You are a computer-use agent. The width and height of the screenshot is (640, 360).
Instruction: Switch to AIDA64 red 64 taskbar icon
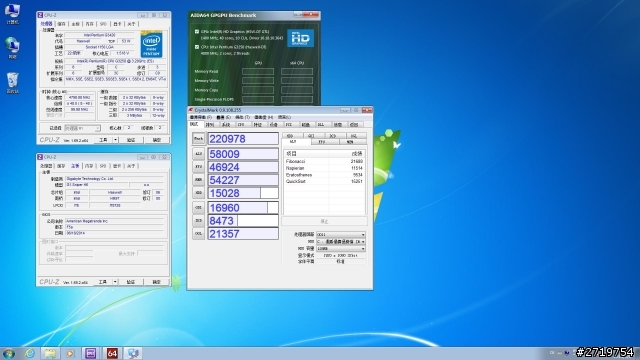112,353
